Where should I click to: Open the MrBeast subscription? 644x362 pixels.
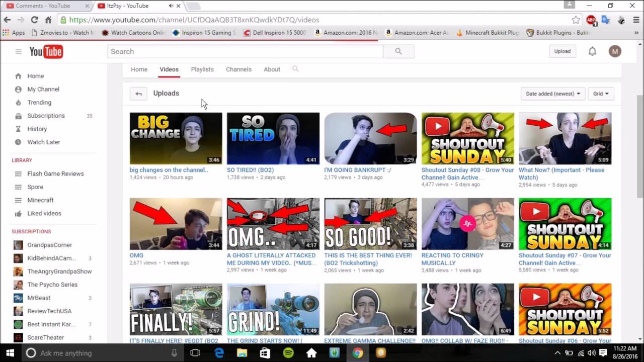(39, 298)
